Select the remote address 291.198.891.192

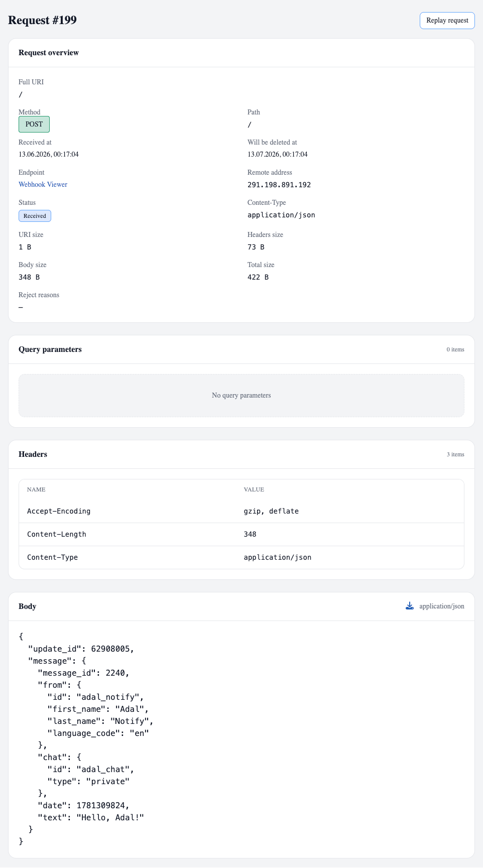coord(279,185)
